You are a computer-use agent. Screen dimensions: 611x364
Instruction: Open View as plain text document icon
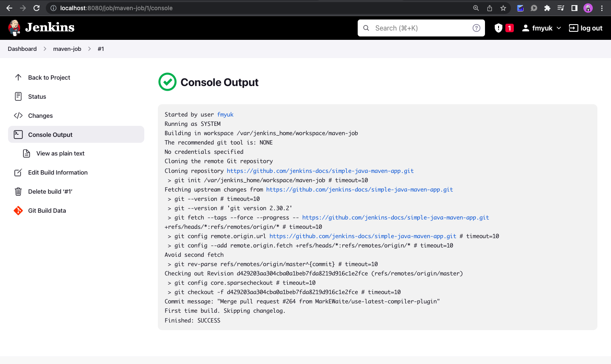click(x=26, y=153)
